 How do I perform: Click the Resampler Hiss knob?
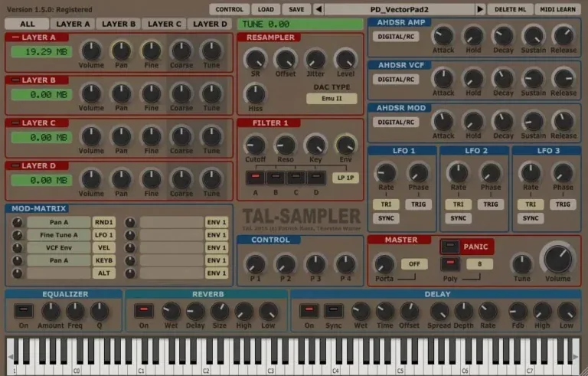click(256, 94)
